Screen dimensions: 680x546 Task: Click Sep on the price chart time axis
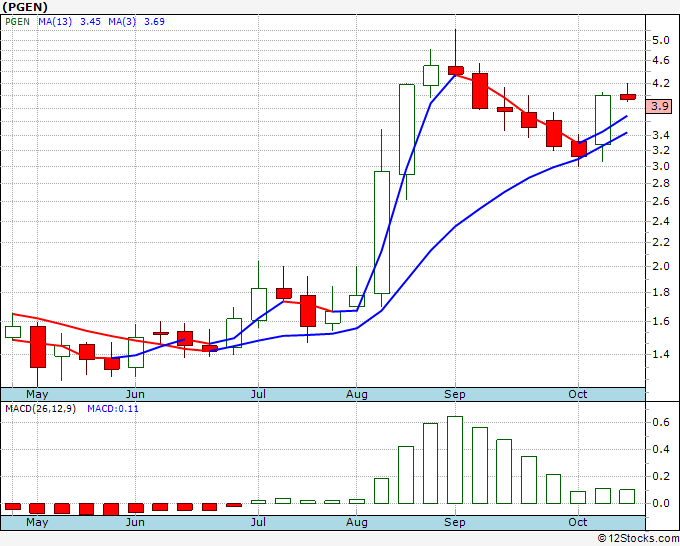pyautogui.click(x=454, y=394)
